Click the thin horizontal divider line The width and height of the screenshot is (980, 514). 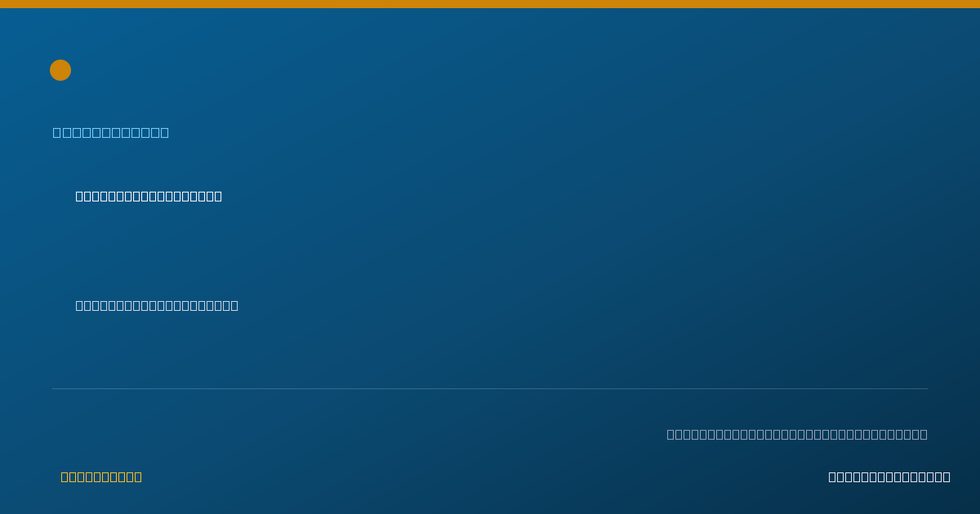490,388
